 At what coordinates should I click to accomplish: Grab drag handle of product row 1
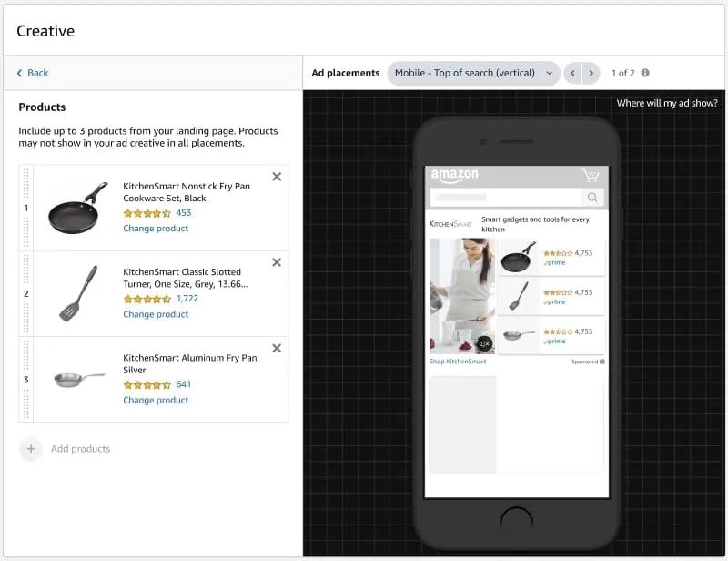(26, 208)
